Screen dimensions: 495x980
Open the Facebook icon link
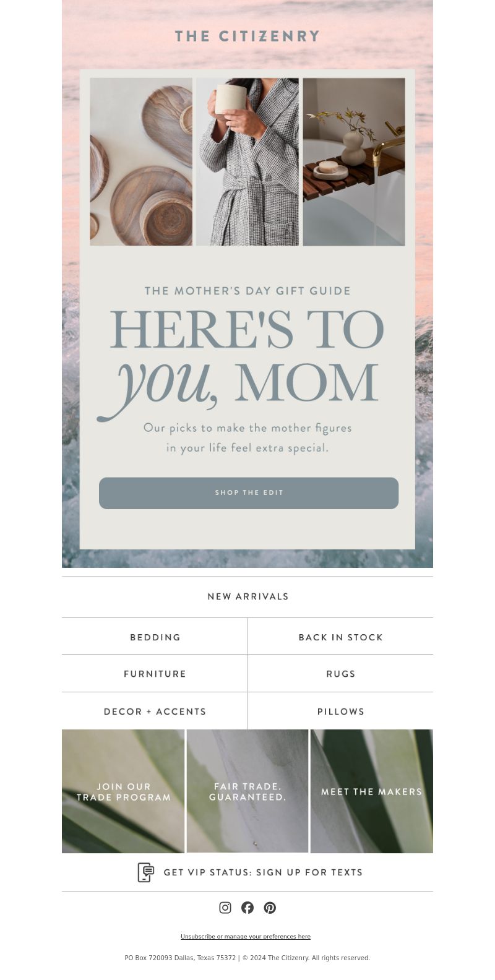point(247,908)
